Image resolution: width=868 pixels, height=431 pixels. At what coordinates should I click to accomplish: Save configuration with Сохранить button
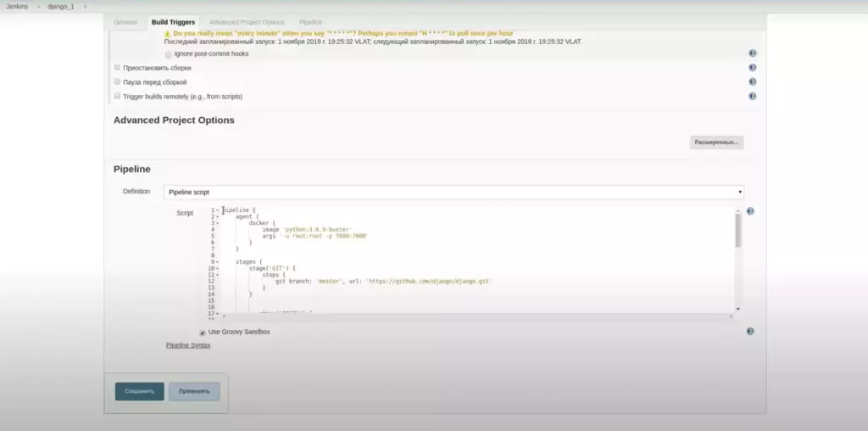pyautogui.click(x=140, y=391)
